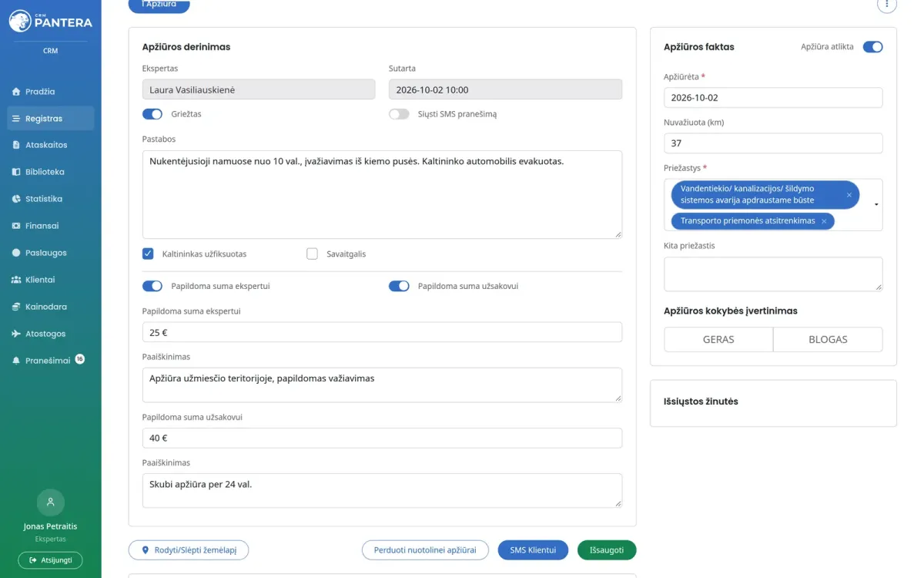924x578 pixels.
Task: Open Finansai via its money icon
Action: pos(16,226)
